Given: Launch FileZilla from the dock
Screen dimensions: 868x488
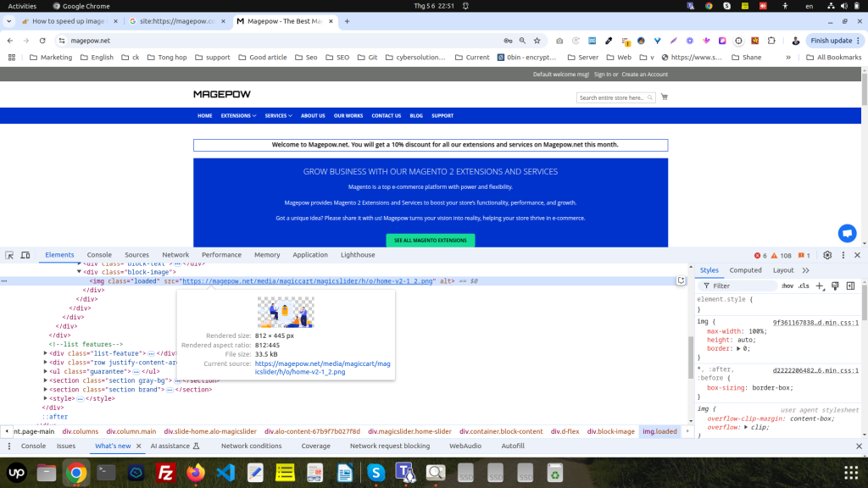Looking at the screenshot, I should (x=165, y=473).
